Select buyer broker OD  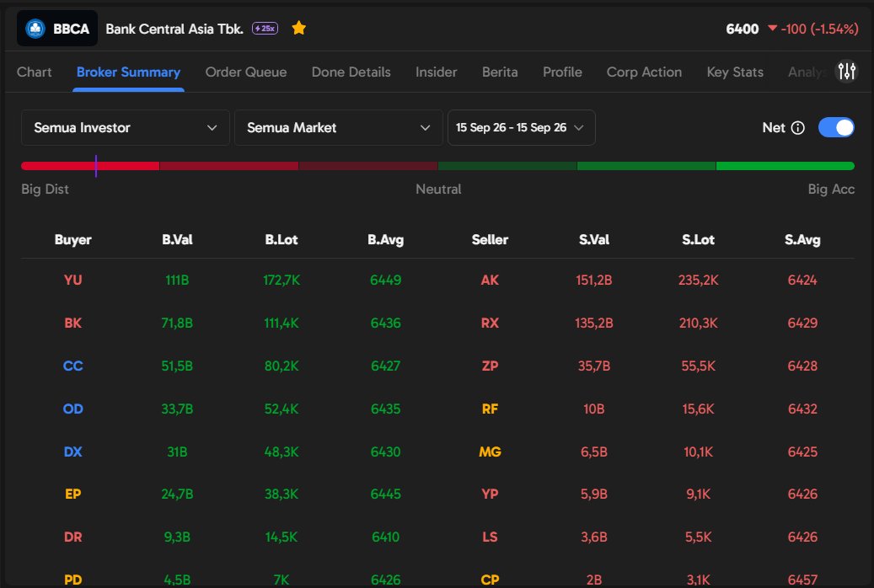coord(73,409)
